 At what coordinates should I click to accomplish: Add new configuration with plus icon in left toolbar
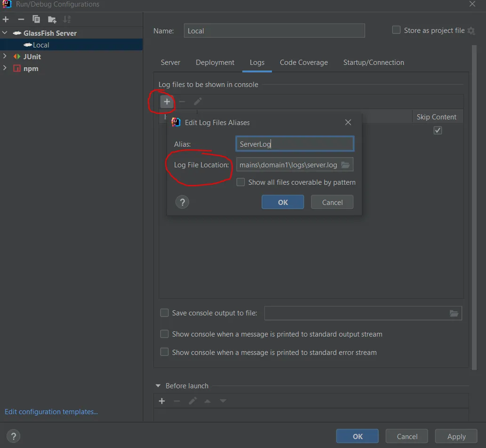pos(6,19)
